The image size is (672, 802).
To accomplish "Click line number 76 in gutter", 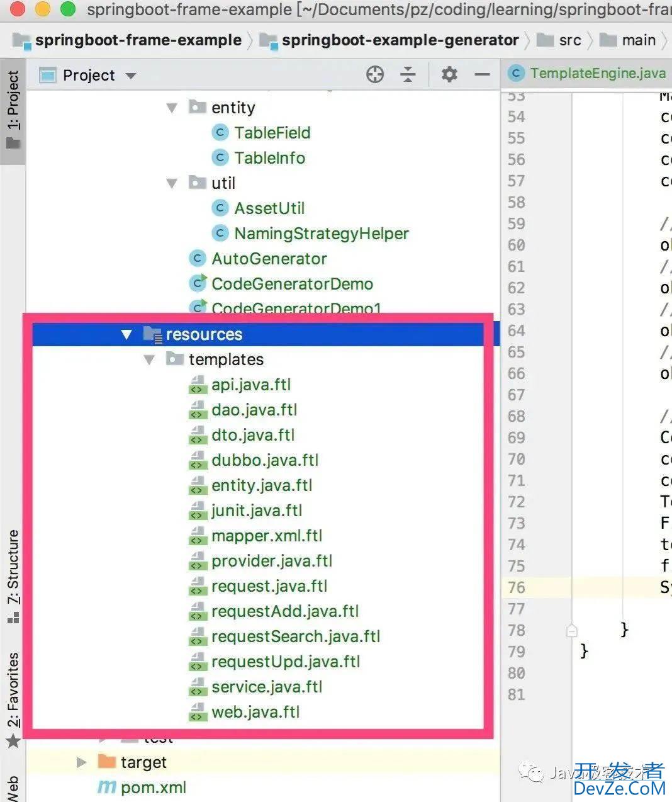I will click(x=516, y=587).
